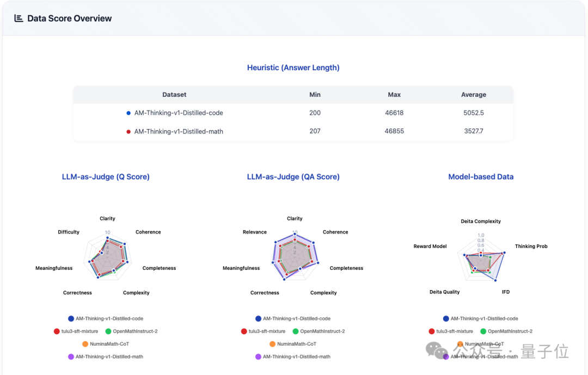Click red tulu3-sft-mixture dot in QA Score legend
588x375 pixels.
[244, 331]
